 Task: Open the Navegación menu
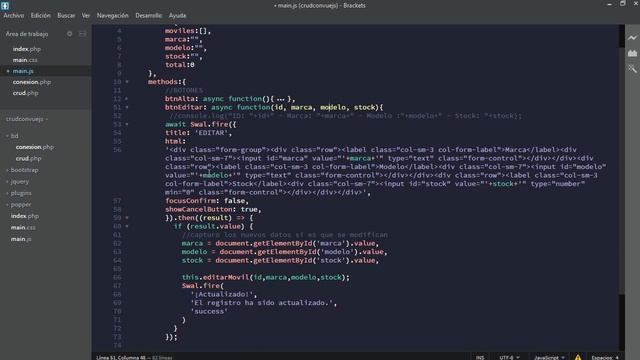pyautogui.click(x=113, y=16)
